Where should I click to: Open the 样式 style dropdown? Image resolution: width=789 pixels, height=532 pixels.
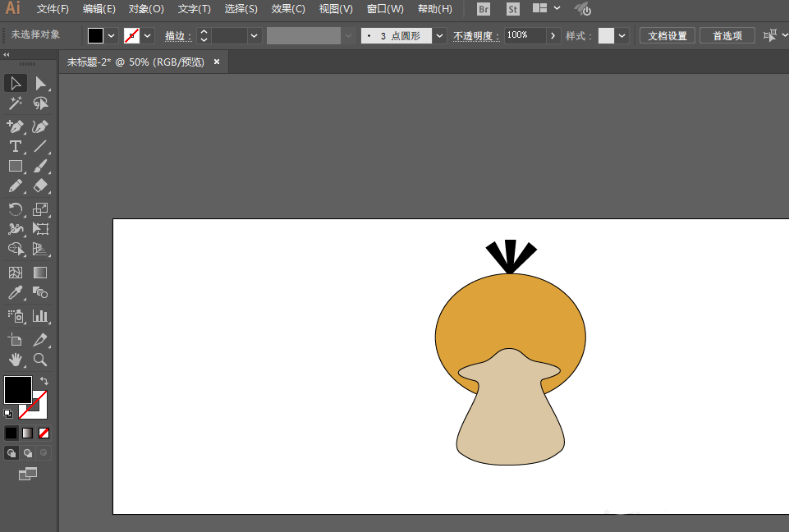tap(622, 36)
